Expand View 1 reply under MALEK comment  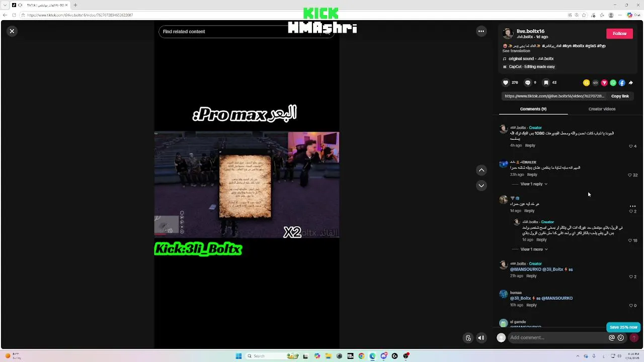(x=534, y=184)
